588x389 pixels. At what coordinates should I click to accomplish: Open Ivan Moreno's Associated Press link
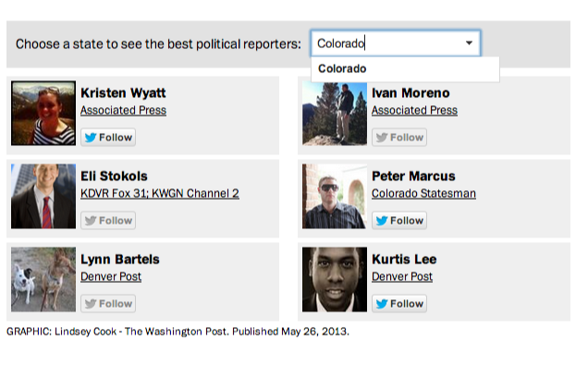pos(414,111)
